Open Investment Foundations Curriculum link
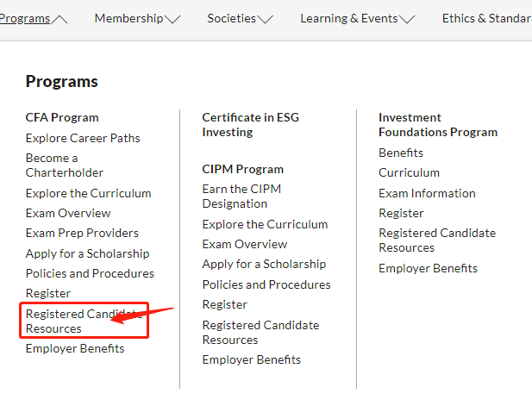Image resolution: width=532 pixels, height=412 pixels. tap(409, 172)
